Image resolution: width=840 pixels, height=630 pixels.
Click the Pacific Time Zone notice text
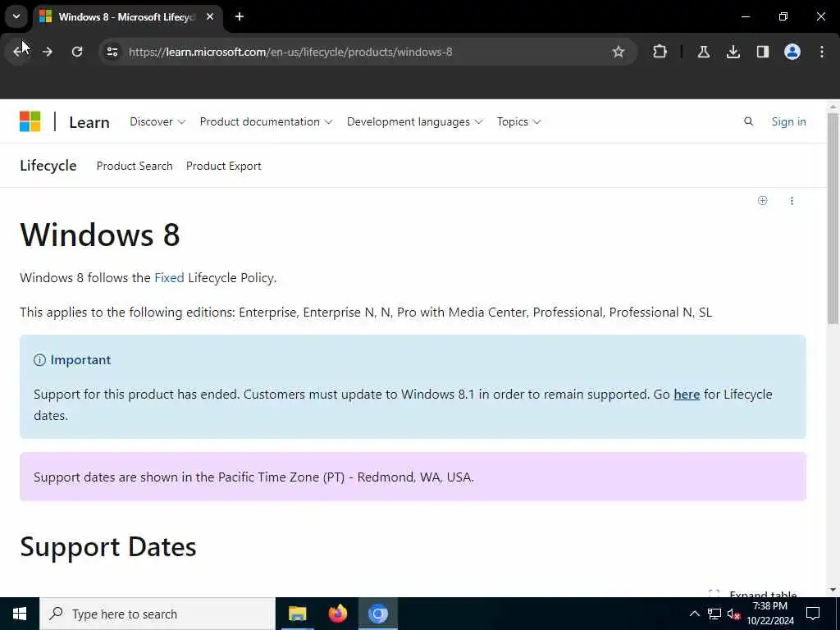coord(253,477)
